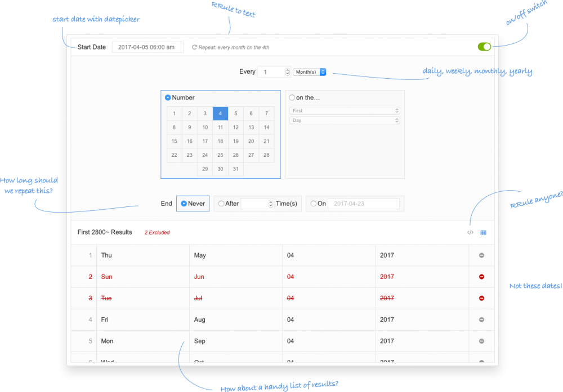
Task: Select day 4 in the number grid
Action: coord(221,114)
